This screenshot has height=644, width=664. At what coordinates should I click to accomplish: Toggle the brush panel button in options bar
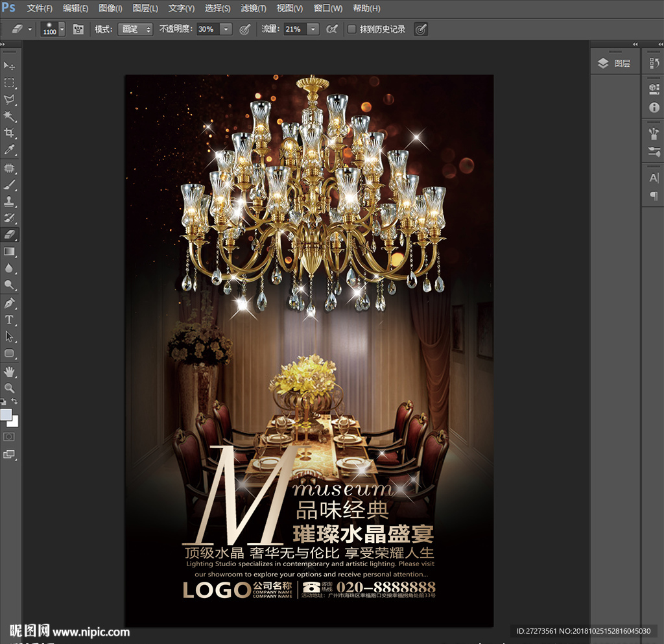point(78,29)
